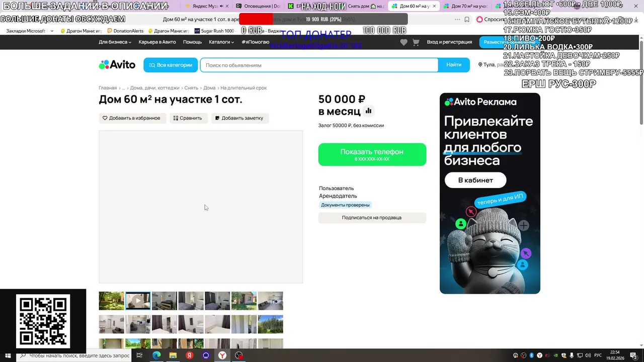This screenshot has height=362, width=644.
Task: Close the Дом 60 м² tab
Action: tap(434, 6)
